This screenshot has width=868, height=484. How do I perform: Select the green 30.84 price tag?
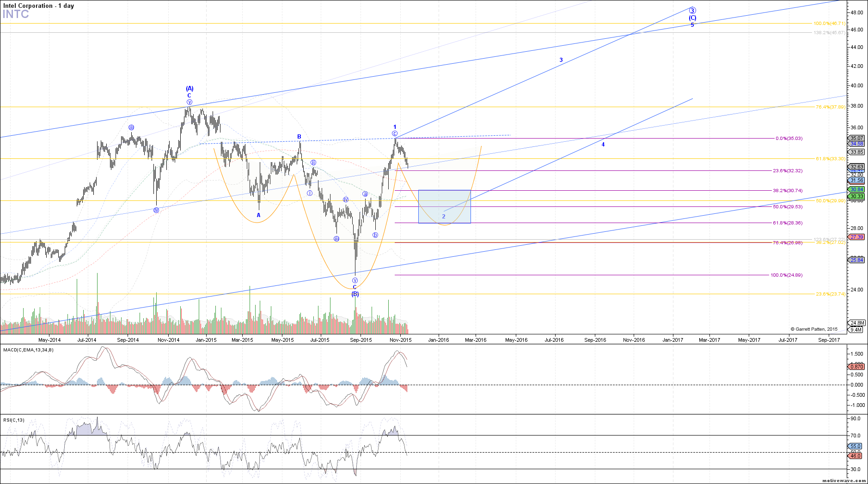(856, 189)
